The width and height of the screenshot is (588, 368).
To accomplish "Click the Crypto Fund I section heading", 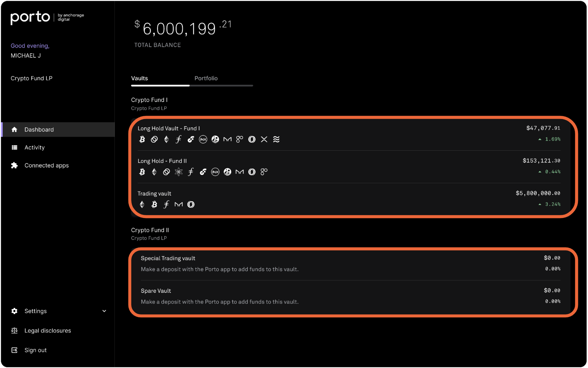I will pyautogui.click(x=149, y=100).
